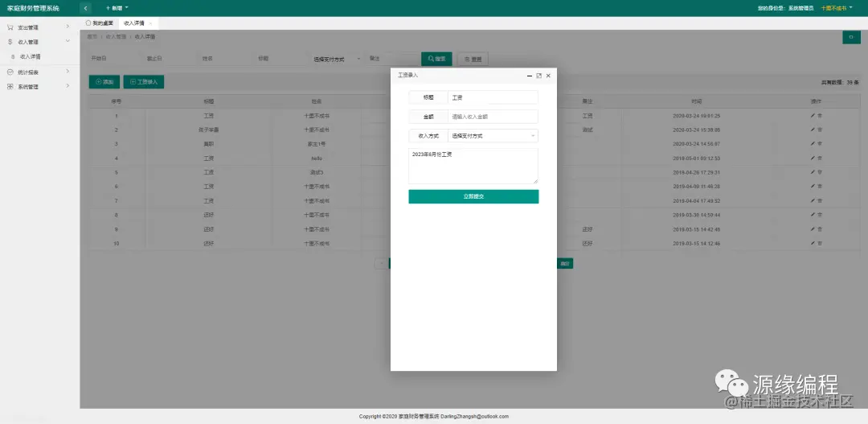Click the 搜索 search button

[x=436, y=59]
